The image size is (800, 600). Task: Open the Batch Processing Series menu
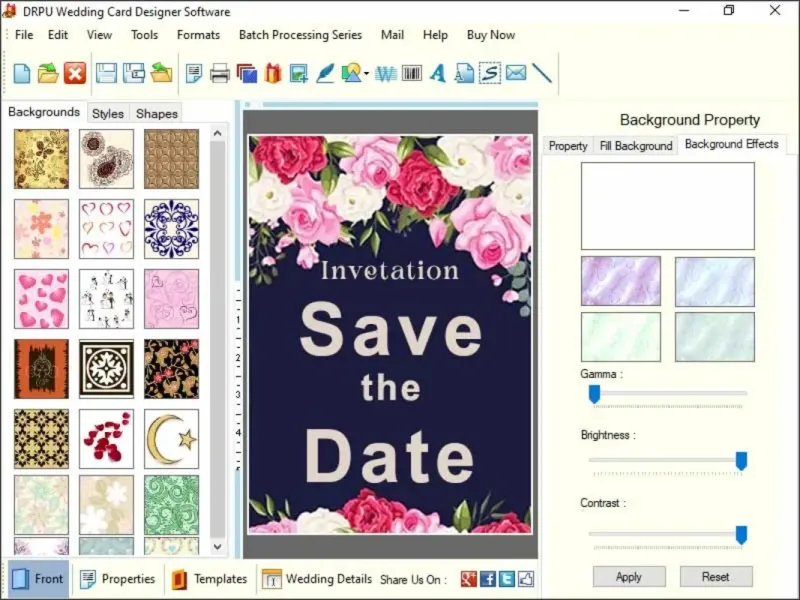[300, 35]
